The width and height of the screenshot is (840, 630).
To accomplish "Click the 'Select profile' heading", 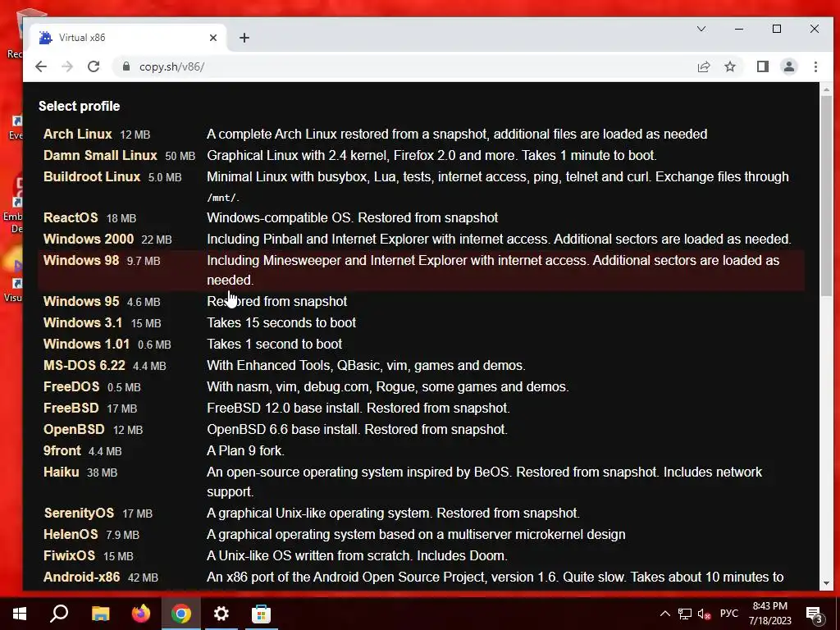I will click(80, 106).
